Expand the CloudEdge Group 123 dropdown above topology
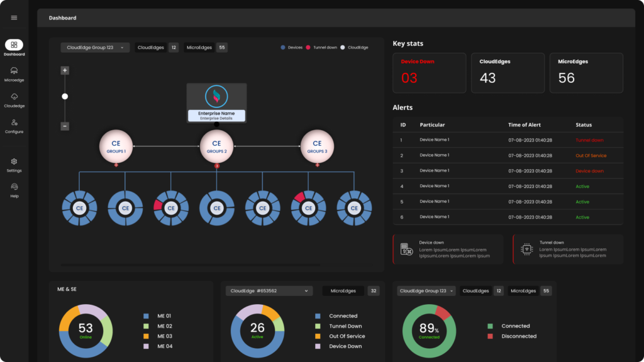The height and width of the screenshot is (362, 644). pos(95,47)
